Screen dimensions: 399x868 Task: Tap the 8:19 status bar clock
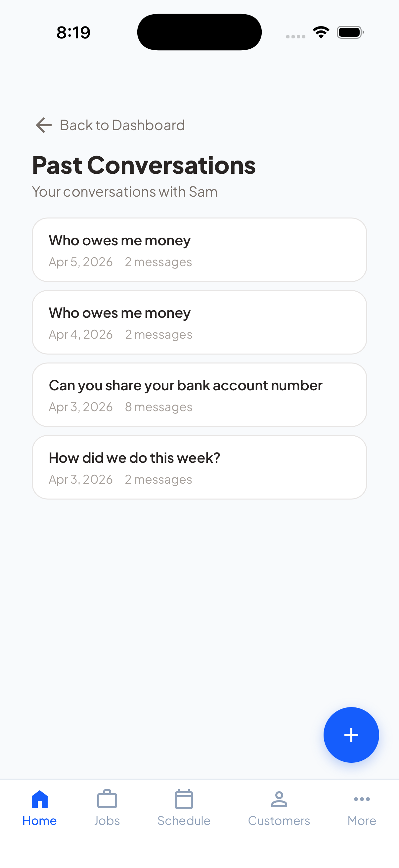pyautogui.click(x=73, y=33)
